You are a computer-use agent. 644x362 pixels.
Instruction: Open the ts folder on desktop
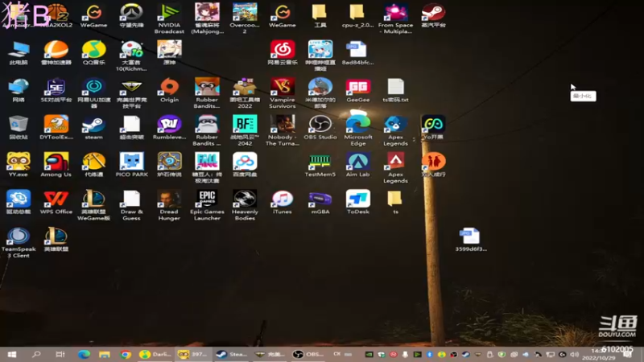click(x=395, y=203)
